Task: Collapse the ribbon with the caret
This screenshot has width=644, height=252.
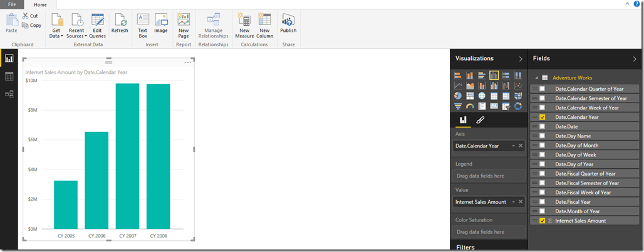Action: pyautogui.click(x=627, y=4)
